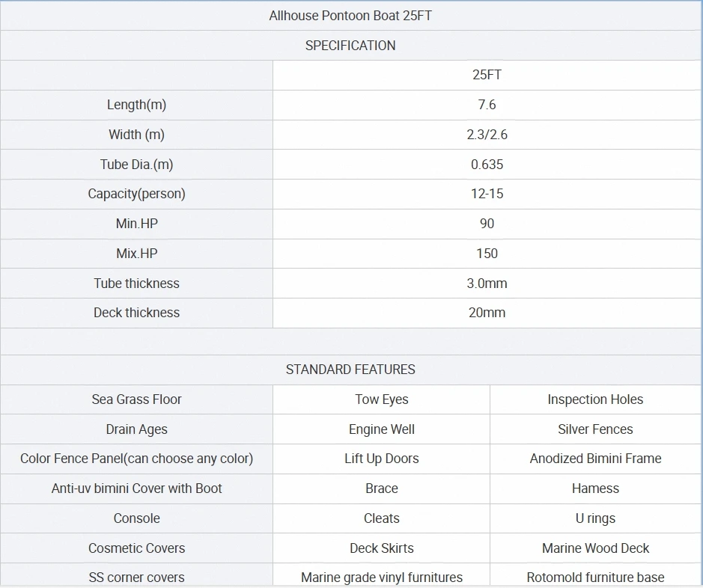703x588 pixels.
Task: Select the Width (m) row label
Action: pos(137,135)
